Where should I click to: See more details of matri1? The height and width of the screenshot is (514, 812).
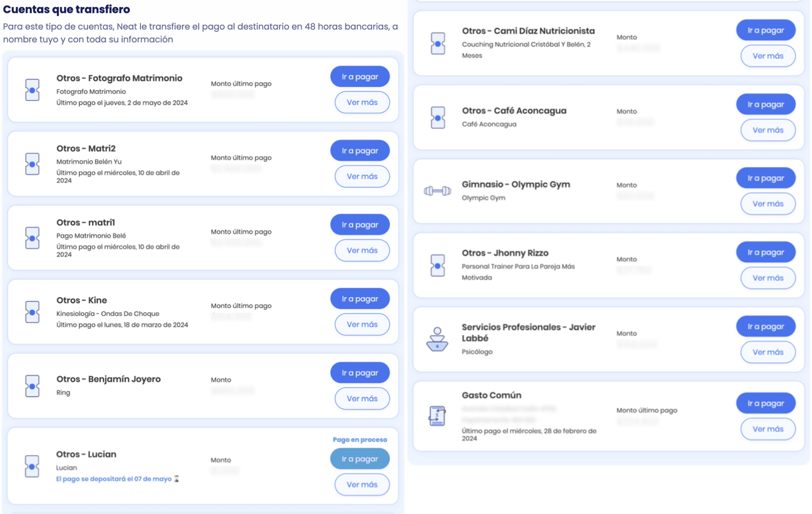click(362, 250)
